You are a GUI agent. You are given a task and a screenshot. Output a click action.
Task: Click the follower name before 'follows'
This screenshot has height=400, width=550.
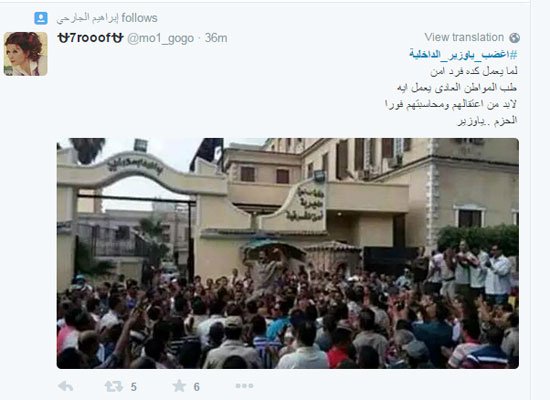(x=87, y=18)
